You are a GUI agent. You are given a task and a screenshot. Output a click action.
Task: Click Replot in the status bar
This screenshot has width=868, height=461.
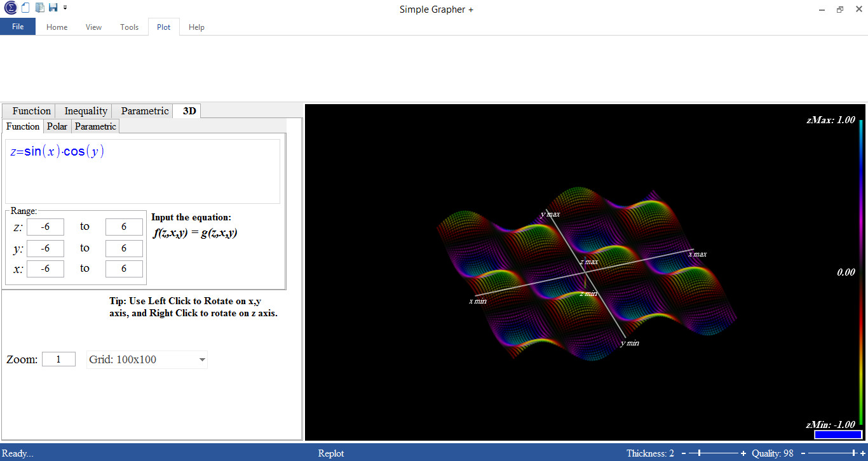click(331, 453)
